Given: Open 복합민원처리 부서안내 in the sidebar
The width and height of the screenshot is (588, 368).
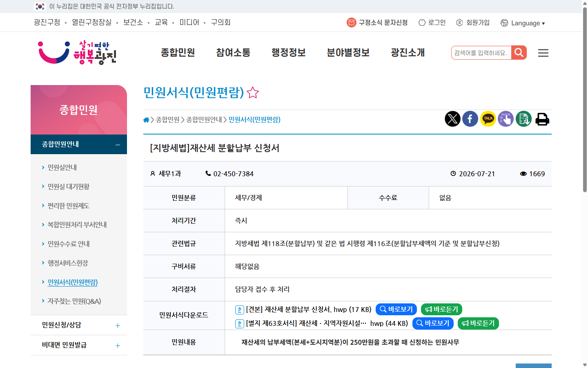Looking at the screenshot, I should tap(77, 225).
